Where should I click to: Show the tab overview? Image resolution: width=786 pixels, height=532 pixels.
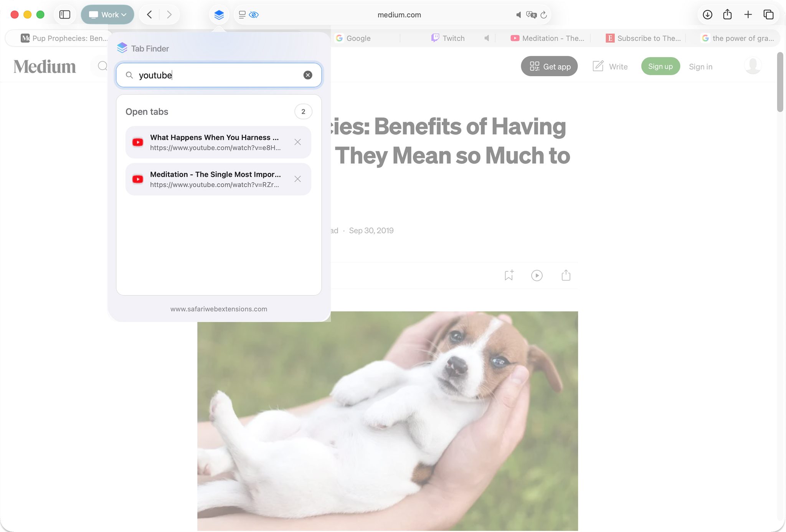(x=768, y=15)
